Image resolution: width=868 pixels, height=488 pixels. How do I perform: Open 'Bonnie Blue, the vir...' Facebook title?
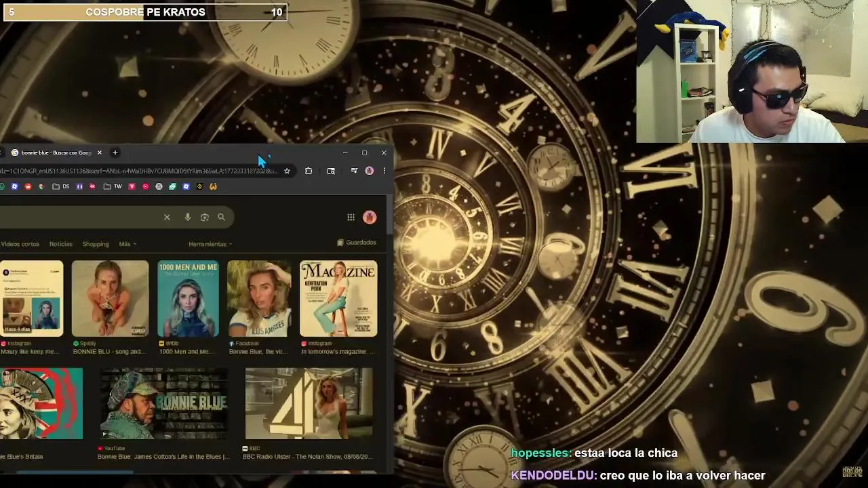(259, 352)
